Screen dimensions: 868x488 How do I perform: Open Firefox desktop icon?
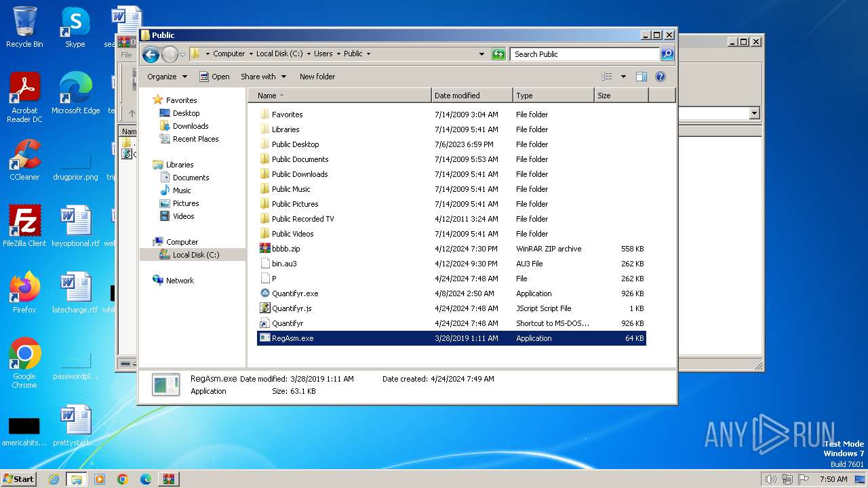24,292
